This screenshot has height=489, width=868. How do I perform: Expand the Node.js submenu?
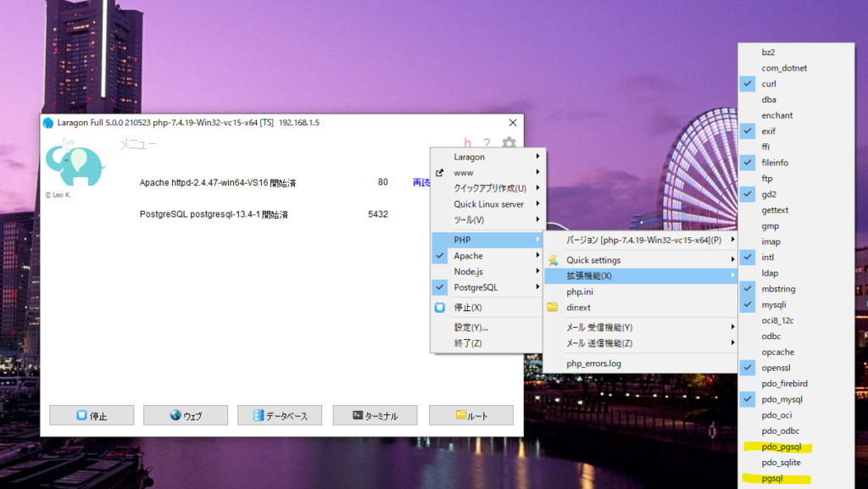coord(487,271)
